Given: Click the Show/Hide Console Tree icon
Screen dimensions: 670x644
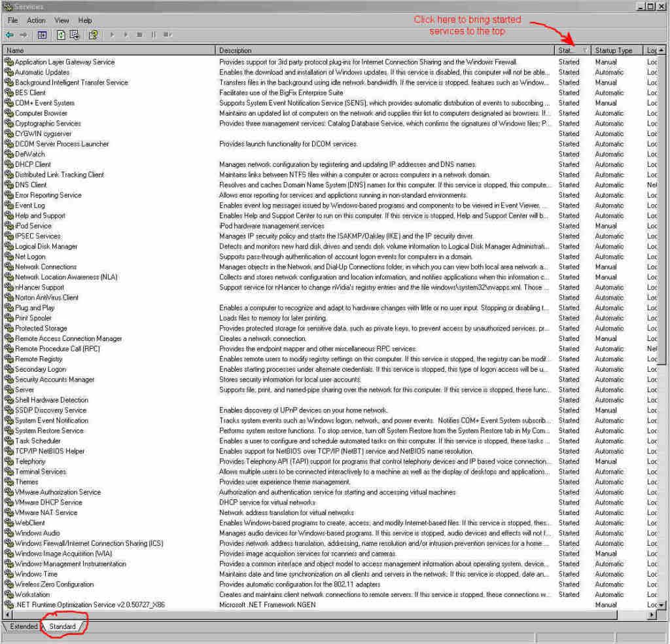Looking at the screenshot, I should coord(42,35).
